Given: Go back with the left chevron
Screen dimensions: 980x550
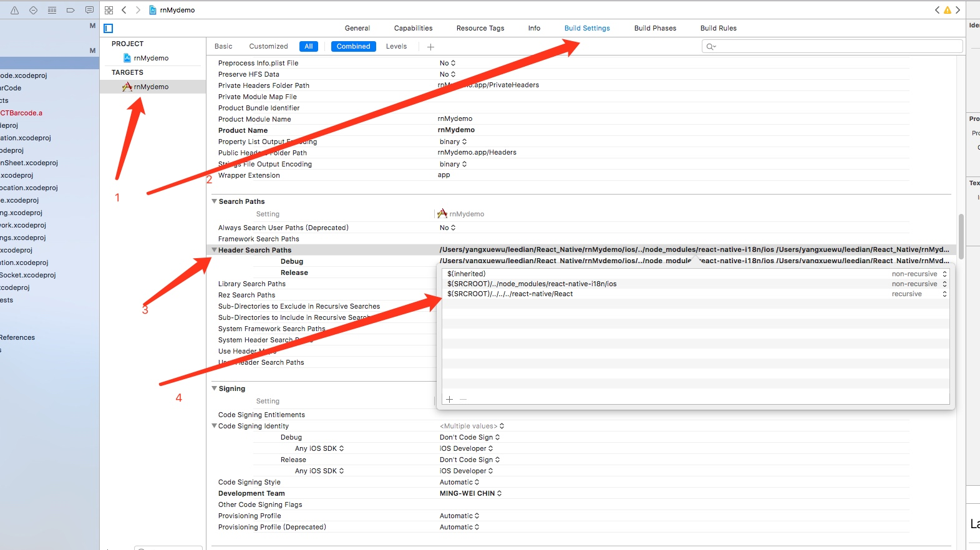Looking at the screenshot, I should [x=124, y=10].
